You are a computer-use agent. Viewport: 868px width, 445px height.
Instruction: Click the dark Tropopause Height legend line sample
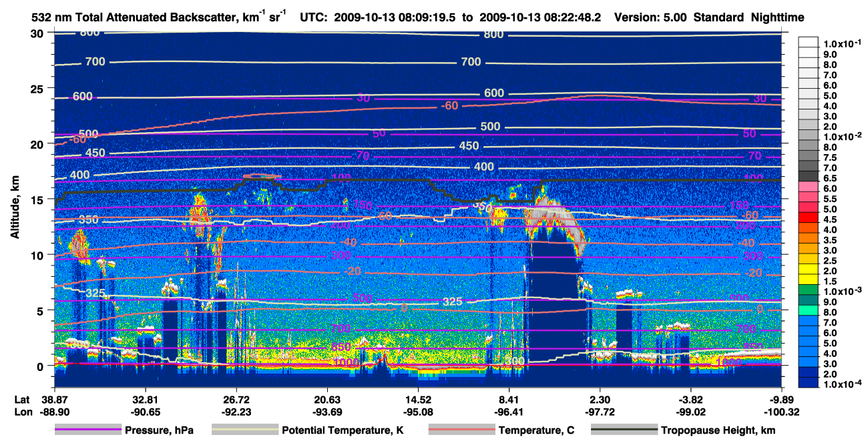(624, 430)
